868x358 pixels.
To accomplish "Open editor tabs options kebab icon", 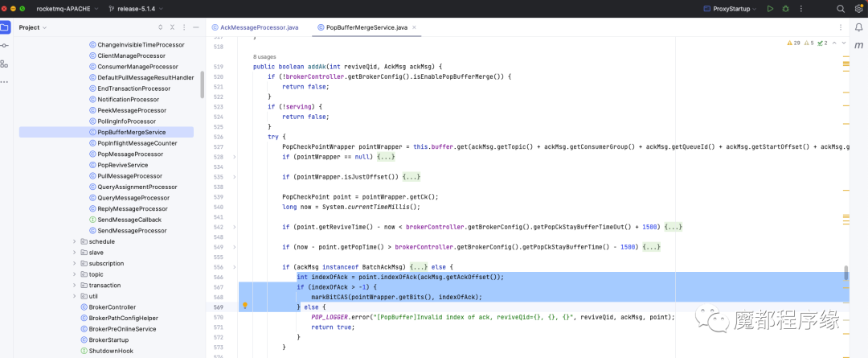I will click(841, 27).
